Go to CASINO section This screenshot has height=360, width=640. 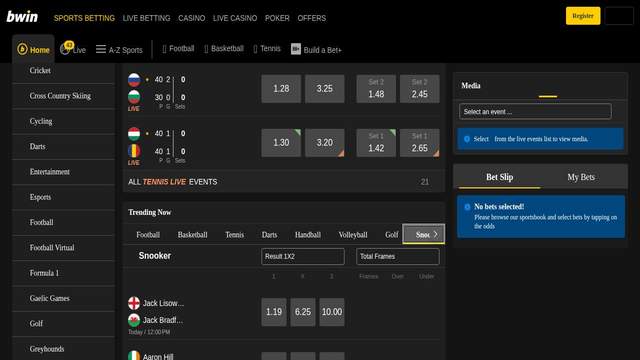tap(191, 18)
